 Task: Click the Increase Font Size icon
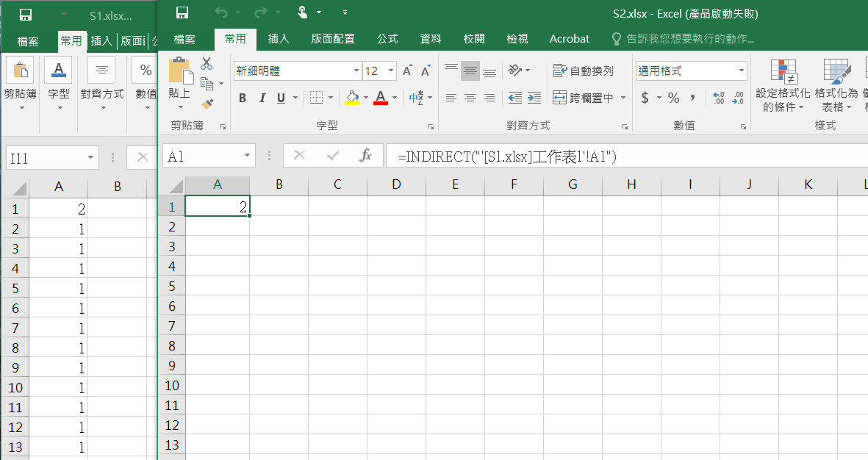[407, 71]
